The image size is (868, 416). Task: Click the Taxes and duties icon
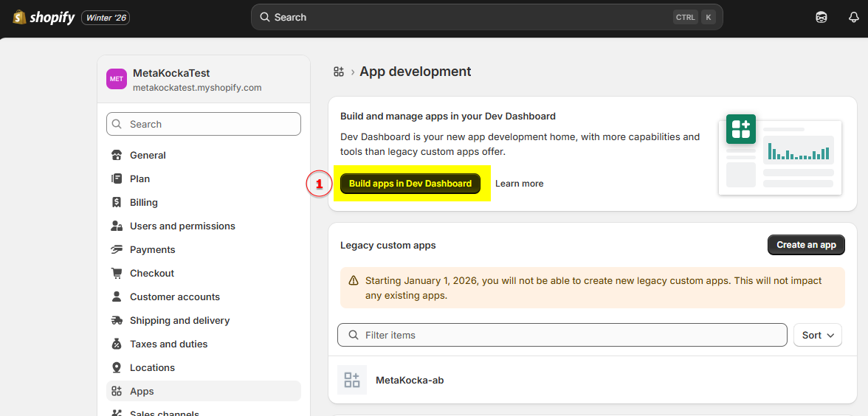point(117,344)
